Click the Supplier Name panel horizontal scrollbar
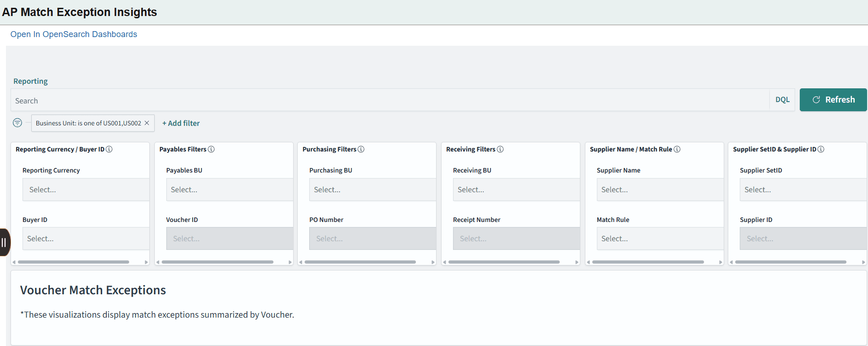 (648, 262)
